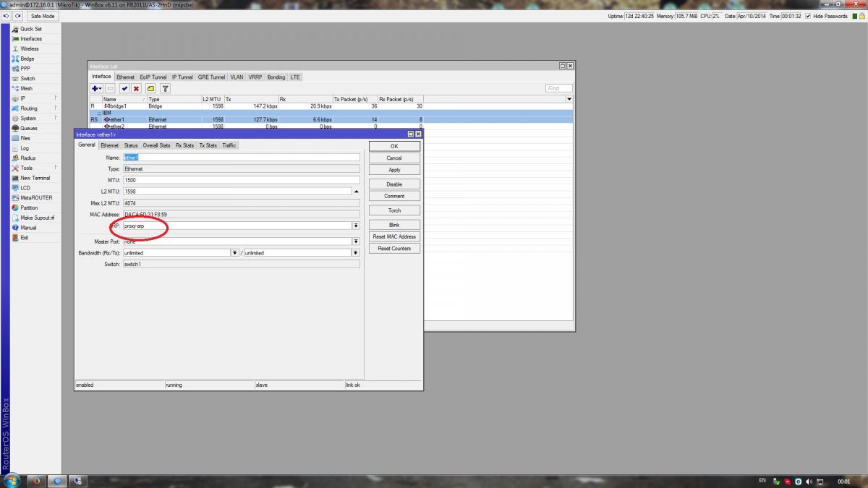Click the yellow comment note toolbar icon
This screenshot has height=488, width=868.
pos(151,88)
